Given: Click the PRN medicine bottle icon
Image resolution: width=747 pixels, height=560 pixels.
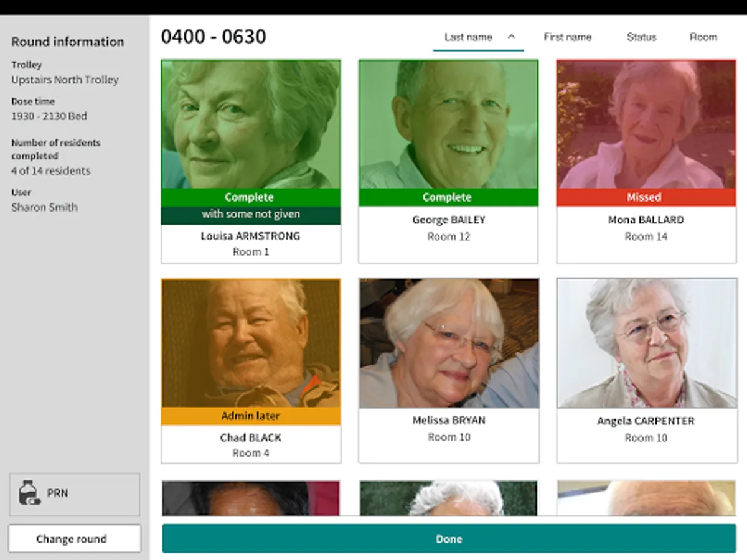Looking at the screenshot, I should pyautogui.click(x=29, y=494).
